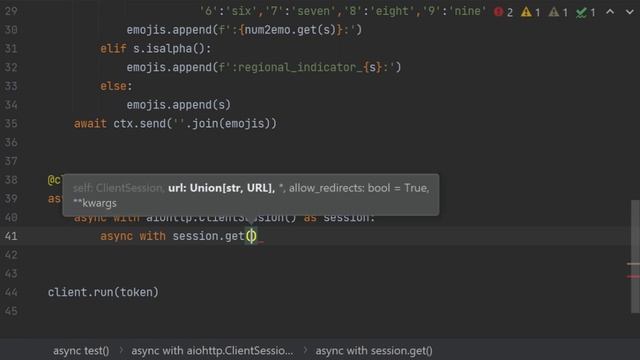The height and width of the screenshot is (360, 640).
Task: Go to next highlighted error arrow
Action: pyautogui.click(x=629, y=12)
